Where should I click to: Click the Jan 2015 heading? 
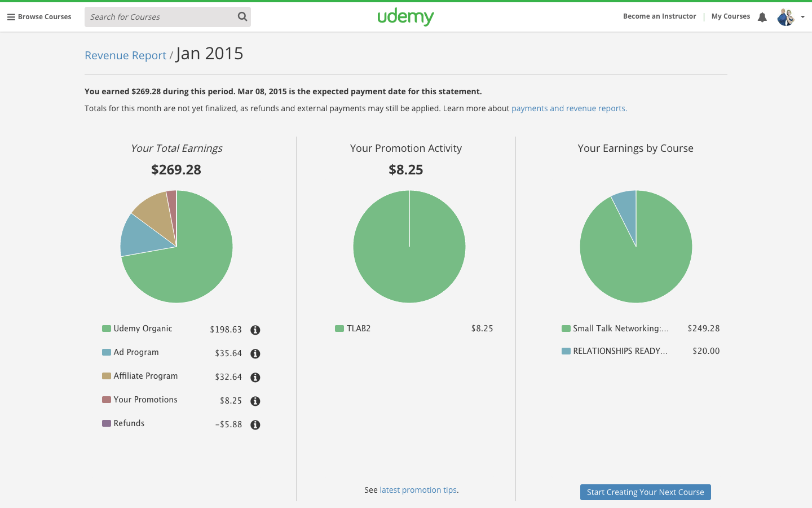[x=210, y=54]
